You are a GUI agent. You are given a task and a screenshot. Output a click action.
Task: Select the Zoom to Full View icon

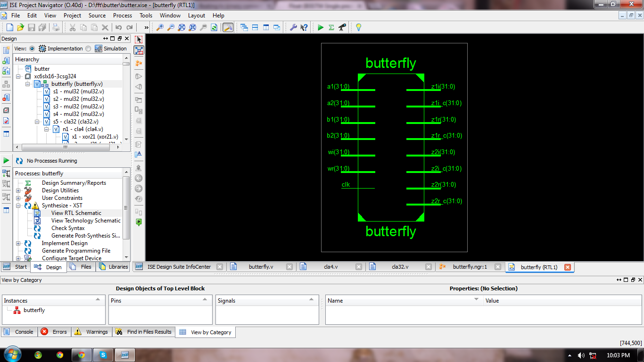[181, 27]
